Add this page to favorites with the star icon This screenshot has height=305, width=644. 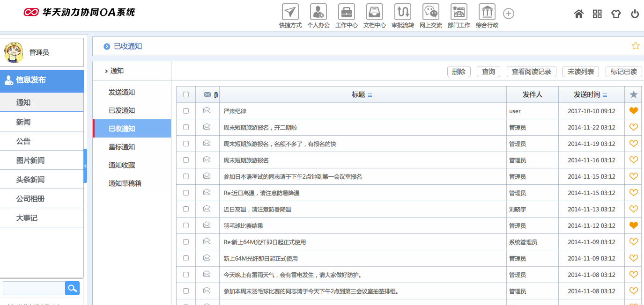point(636,46)
